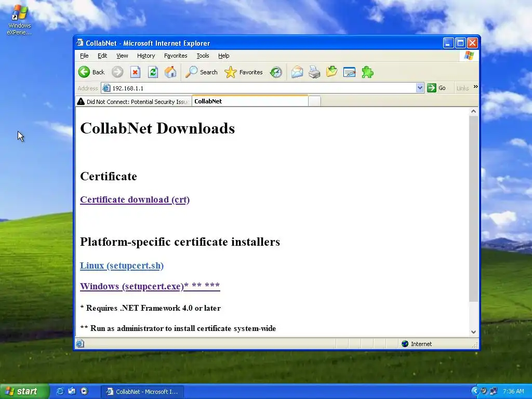Open the Edit menu
The width and height of the screenshot is (532, 399).
coord(102,56)
